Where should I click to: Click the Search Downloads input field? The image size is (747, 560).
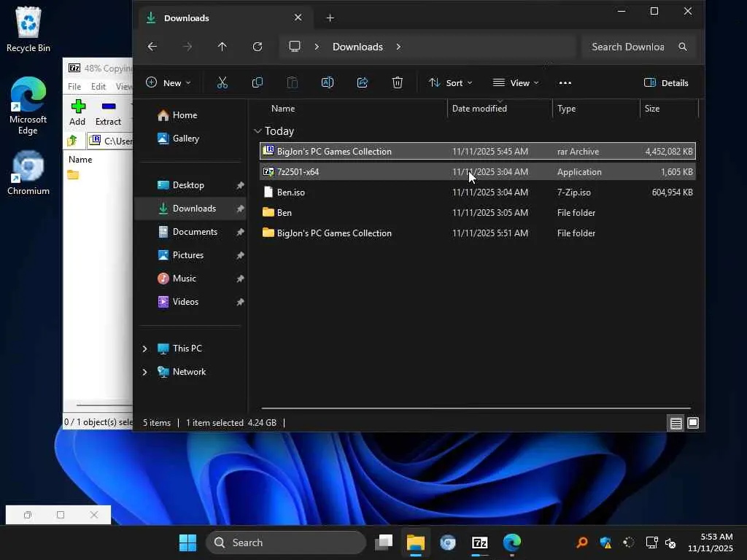(628, 47)
